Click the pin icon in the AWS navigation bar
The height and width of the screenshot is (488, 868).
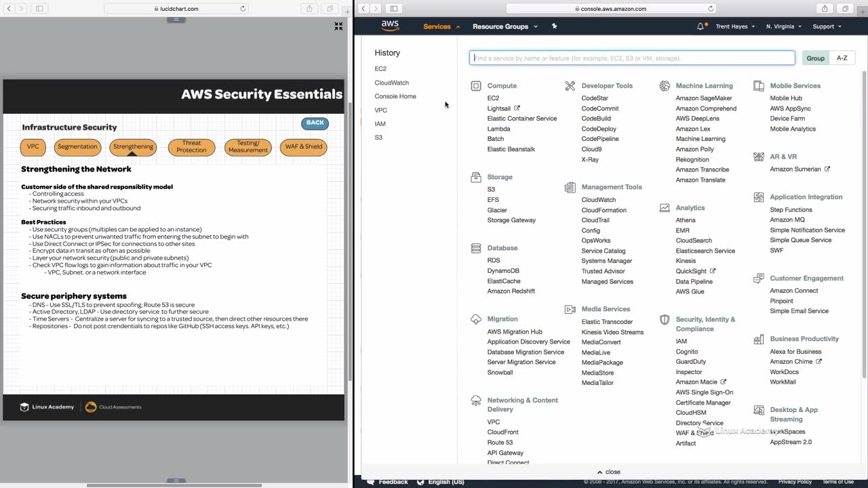pos(554,26)
